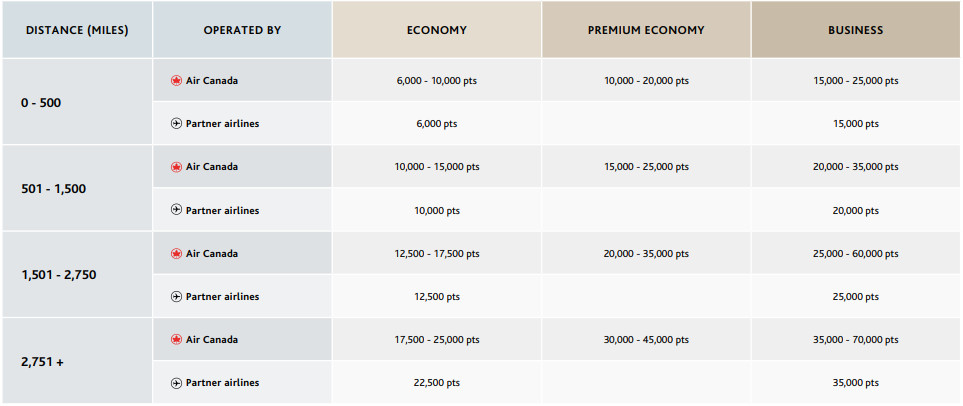Click Air Canada logo in 2,751 + row
This screenshot has width=963, height=406.
[177, 340]
